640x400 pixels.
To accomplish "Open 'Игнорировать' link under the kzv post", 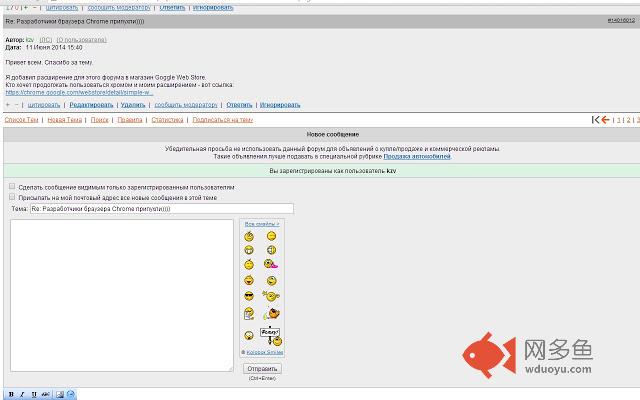I will (280, 105).
